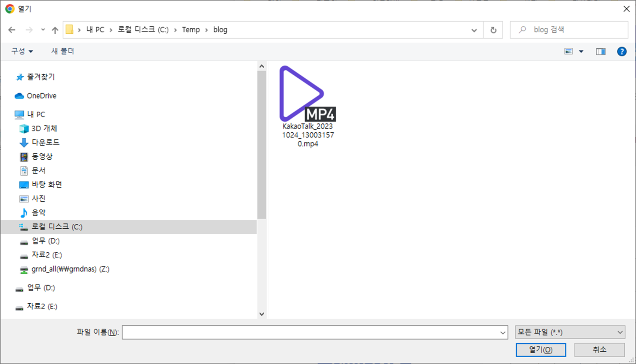Image resolution: width=636 pixels, height=364 pixels.
Task: Open file type filter 모든 파일 (*.*)
Action: click(x=570, y=332)
